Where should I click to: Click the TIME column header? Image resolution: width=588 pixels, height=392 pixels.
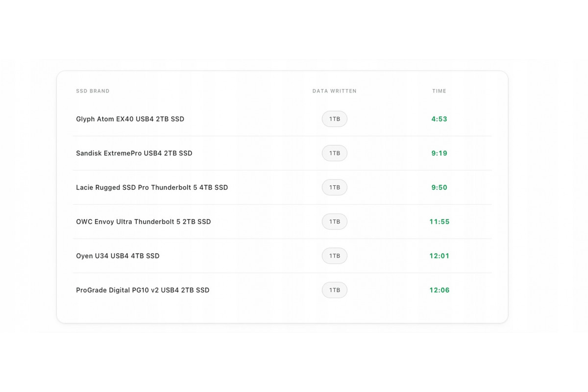coord(439,91)
